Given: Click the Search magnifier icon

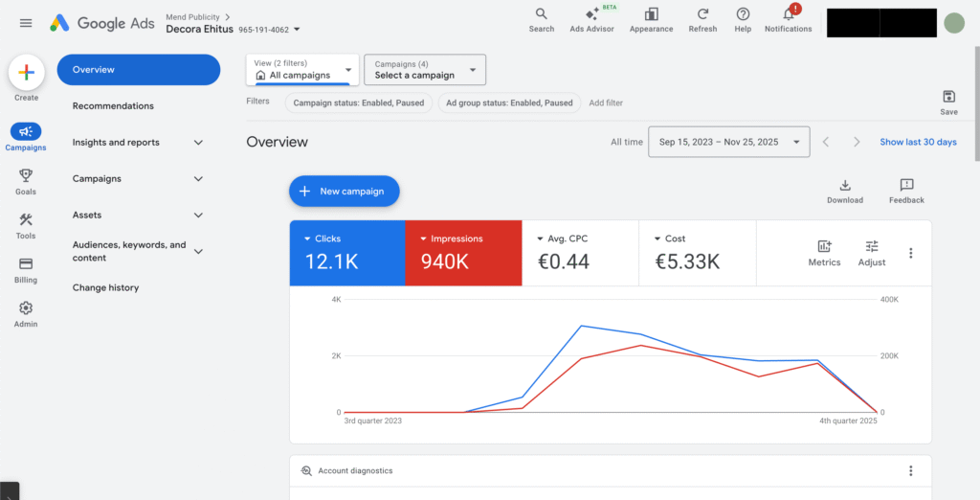Looking at the screenshot, I should (541, 14).
